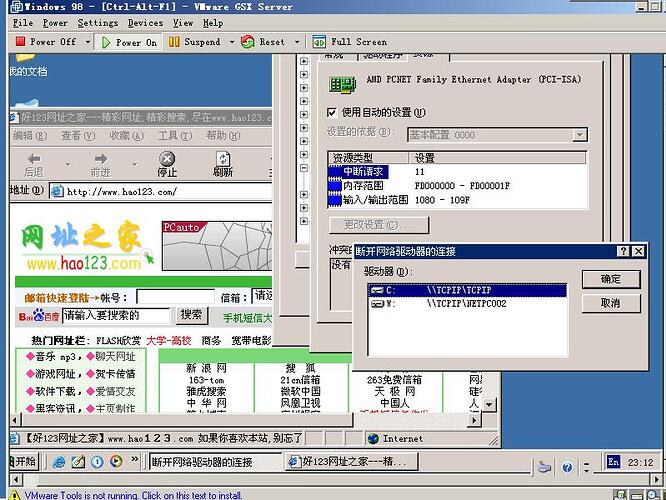Click the browser Stop (停止) button
This screenshot has width=666, height=500.
(x=167, y=164)
